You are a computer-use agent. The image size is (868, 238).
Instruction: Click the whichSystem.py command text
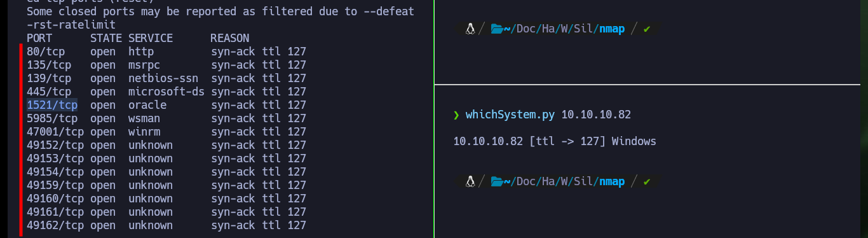tap(510, 115)
